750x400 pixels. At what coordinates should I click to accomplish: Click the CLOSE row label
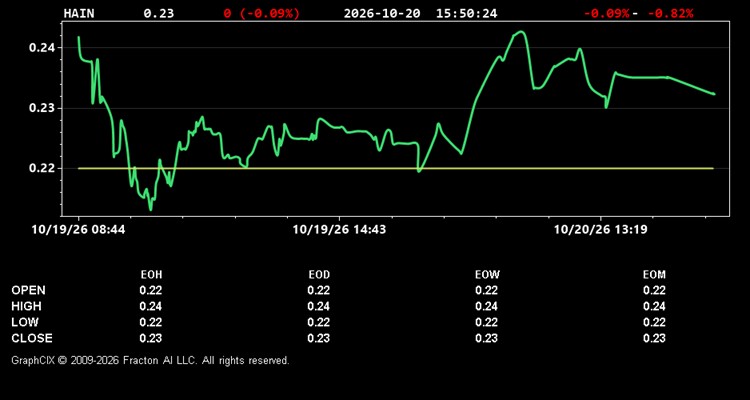(32, 338)
